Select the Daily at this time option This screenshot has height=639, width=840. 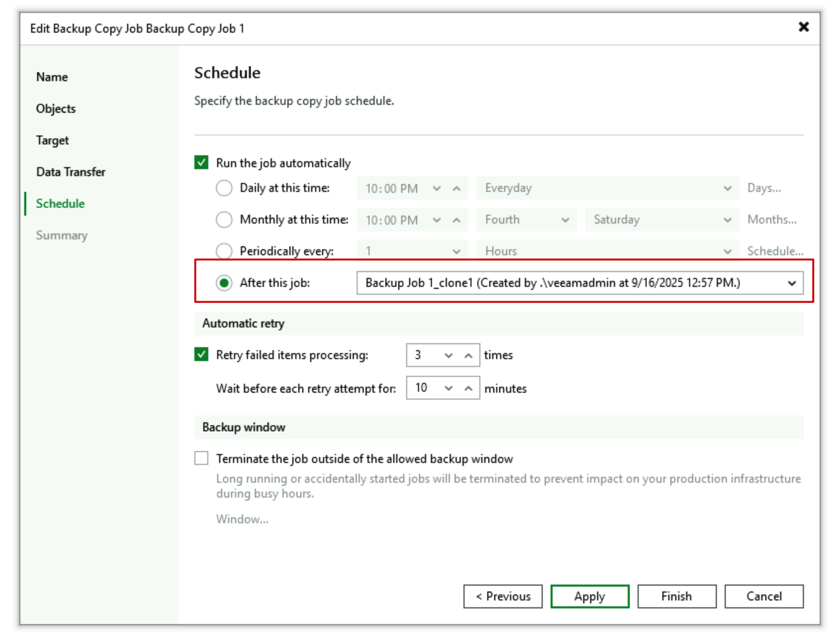224,188
